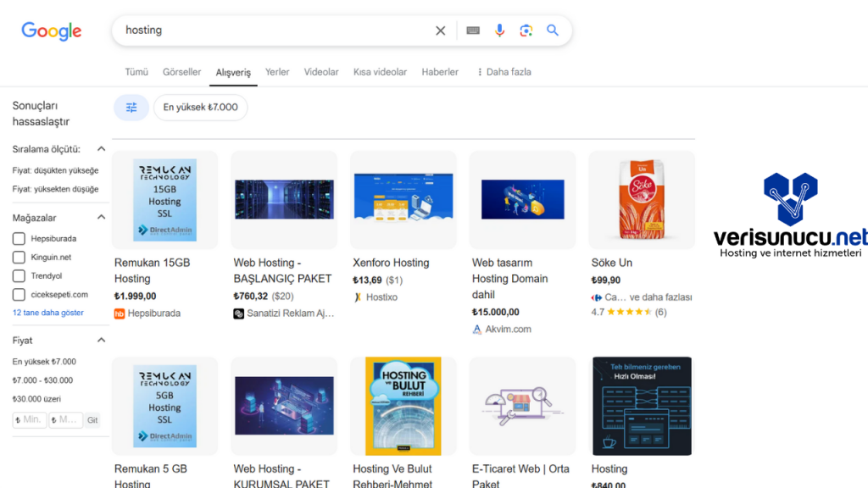The width and height of the screenshot is (868, 488).
Task: Filter price En yüksek ₺7.000 in sidebar
Action: click(44, 361)
